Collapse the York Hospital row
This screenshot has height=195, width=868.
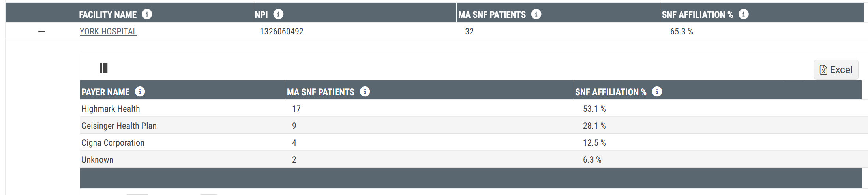click(x=42, y=32)
